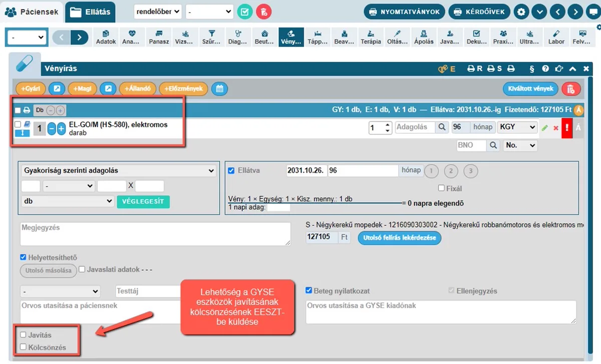The width and height of the screenshot is (601, 364).
Task: Click the red trash icon in top bar
Action: [x=264, y=11]
